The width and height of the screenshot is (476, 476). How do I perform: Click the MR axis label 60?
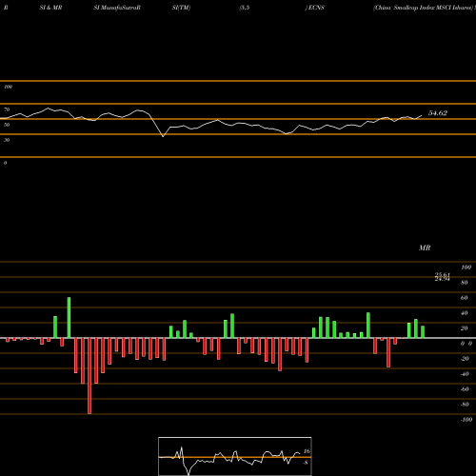(465, 298)
